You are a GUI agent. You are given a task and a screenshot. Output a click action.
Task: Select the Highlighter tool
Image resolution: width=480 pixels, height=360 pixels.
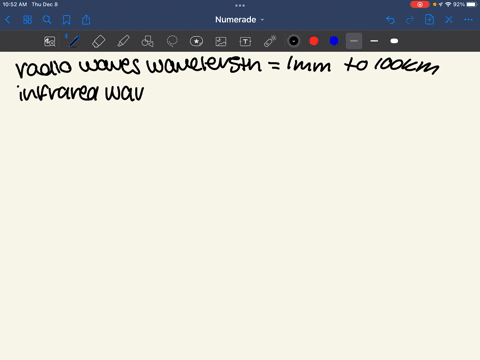point(123,41)
